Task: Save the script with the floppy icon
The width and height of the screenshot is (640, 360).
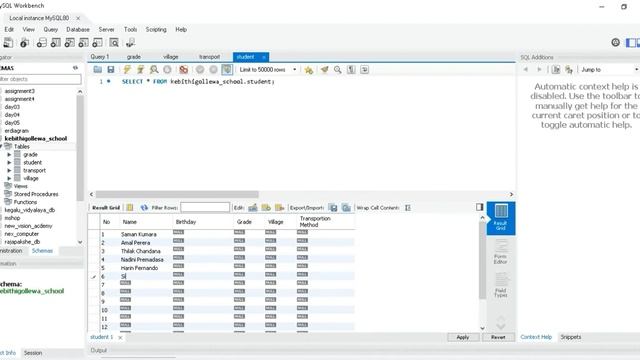Action: 111,69
